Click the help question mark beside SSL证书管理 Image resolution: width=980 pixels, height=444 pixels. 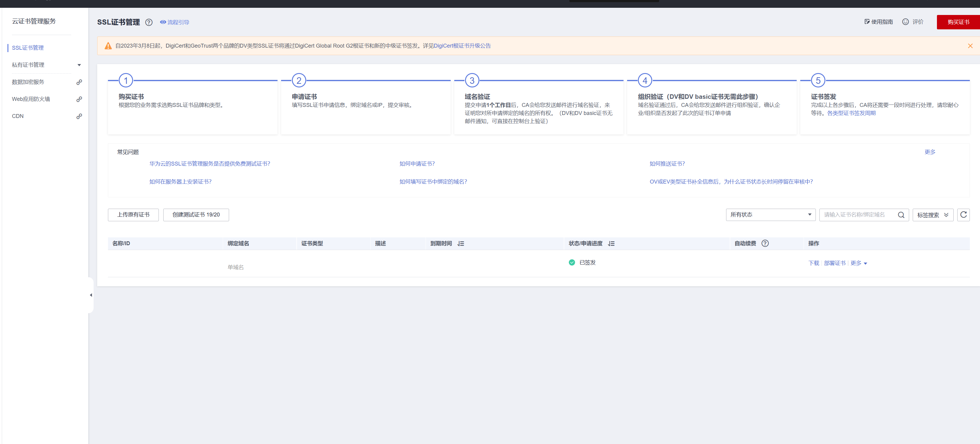coord(149,22)
